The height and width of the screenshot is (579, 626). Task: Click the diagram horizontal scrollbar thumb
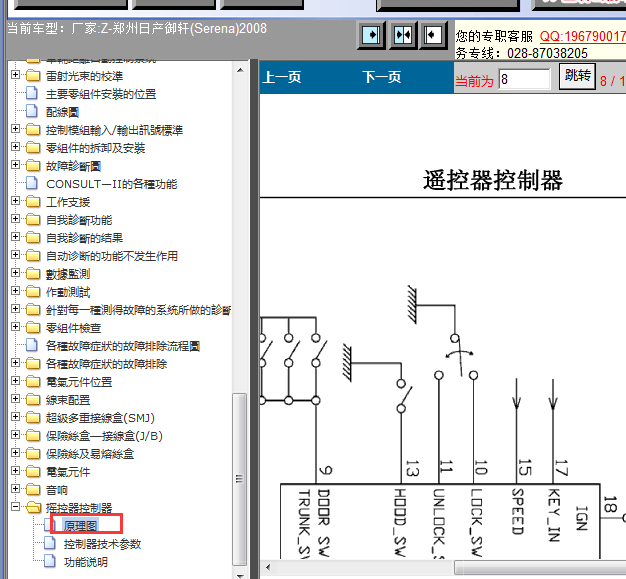click(540, 567)
